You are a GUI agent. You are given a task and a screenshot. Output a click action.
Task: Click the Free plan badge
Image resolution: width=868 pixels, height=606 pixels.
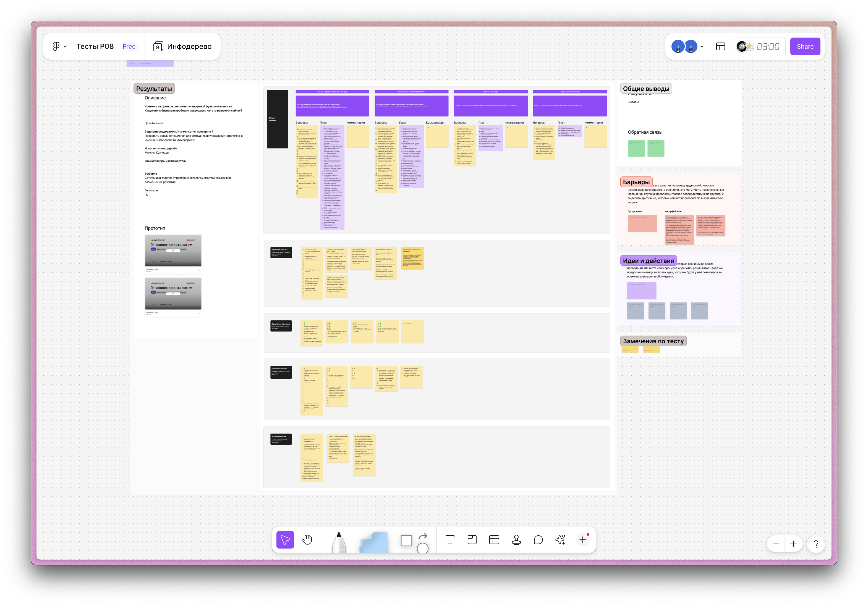coord(129,46)
